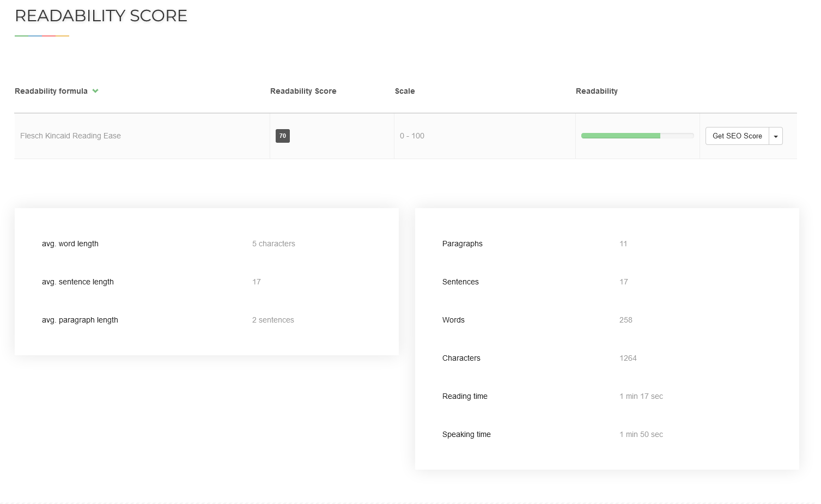Click the Paragraphs count 11
This screenshot has width=821, height=504.
pos(623,244)
